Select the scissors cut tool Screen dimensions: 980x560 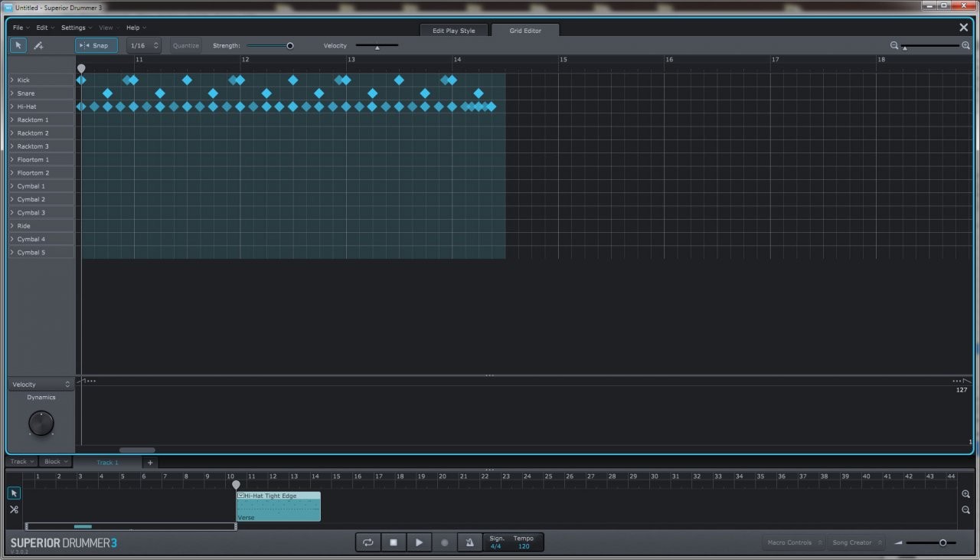click(14, 509)
